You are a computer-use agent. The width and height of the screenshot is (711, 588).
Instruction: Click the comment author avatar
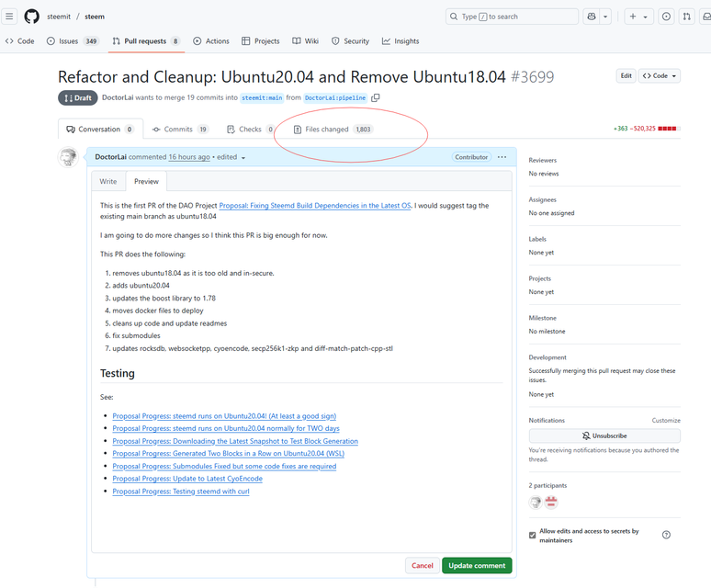coord(69,157)
